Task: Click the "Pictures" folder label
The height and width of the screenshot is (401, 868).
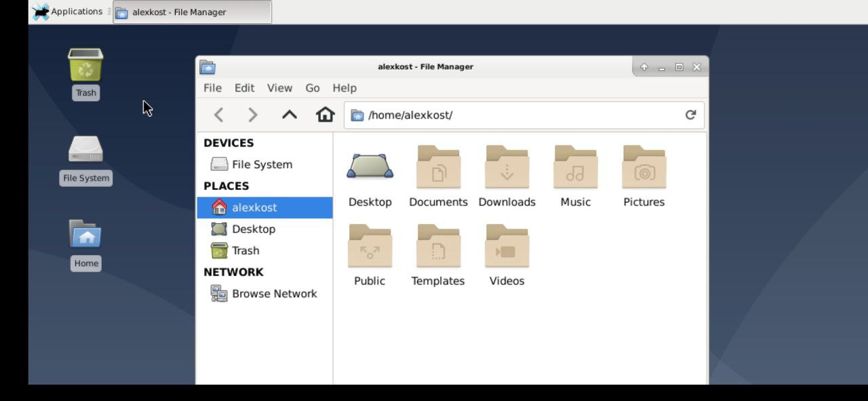Action: 644,202
